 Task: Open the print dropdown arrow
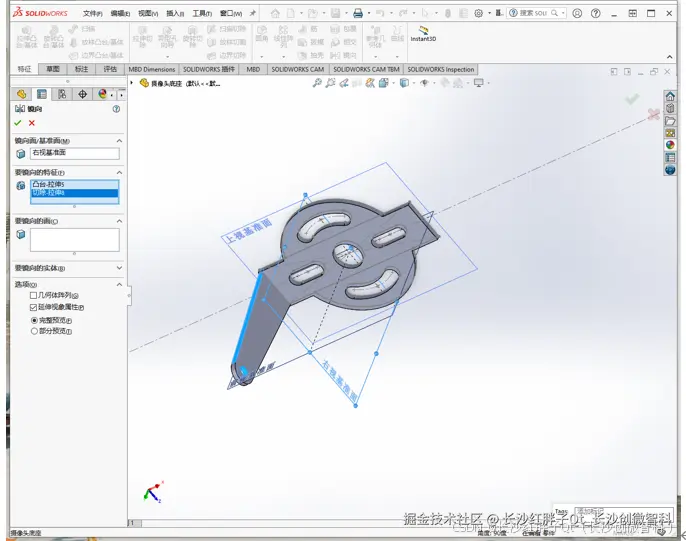point(369,14)
